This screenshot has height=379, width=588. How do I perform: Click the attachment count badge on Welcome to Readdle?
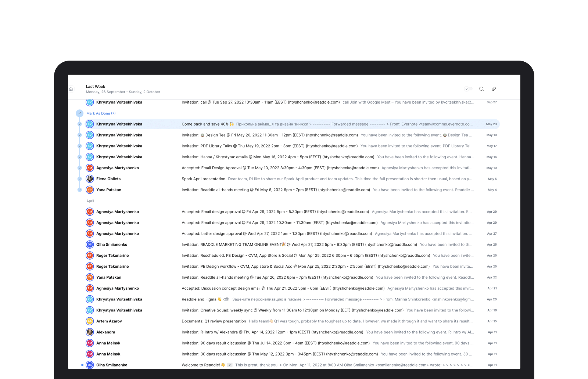tap(229, 365)
